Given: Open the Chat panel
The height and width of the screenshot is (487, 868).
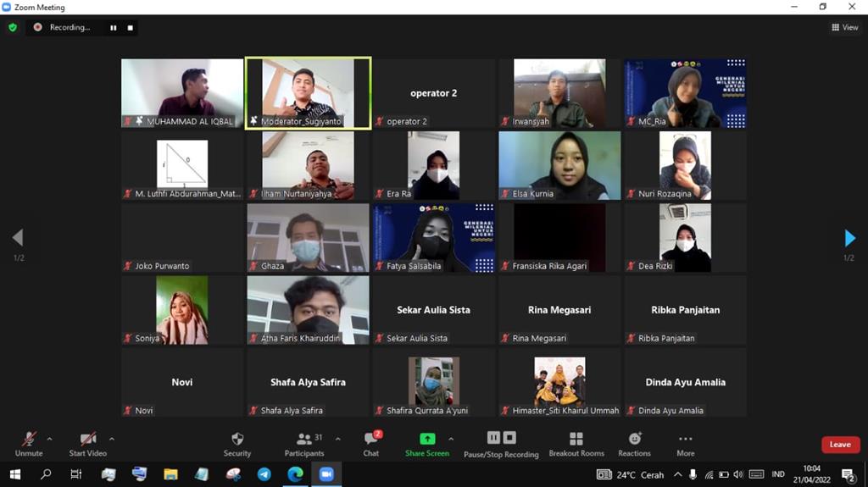Looking at the screenshot, I should [x=370, y=443].
